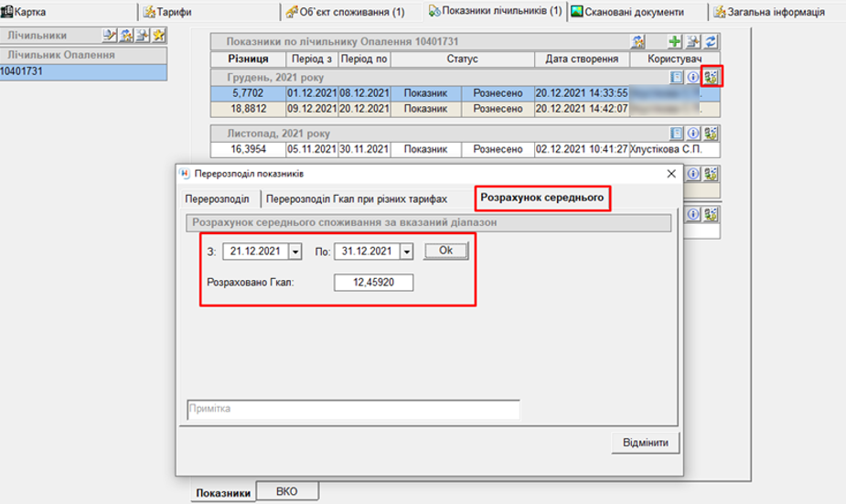Click the Розраховано Гкал value field

click(x=372, y=283)
